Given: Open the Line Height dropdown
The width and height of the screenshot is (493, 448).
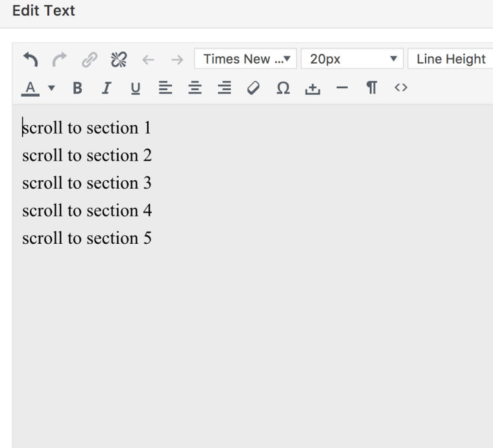Looking at the screenshot, I should 451,60.
